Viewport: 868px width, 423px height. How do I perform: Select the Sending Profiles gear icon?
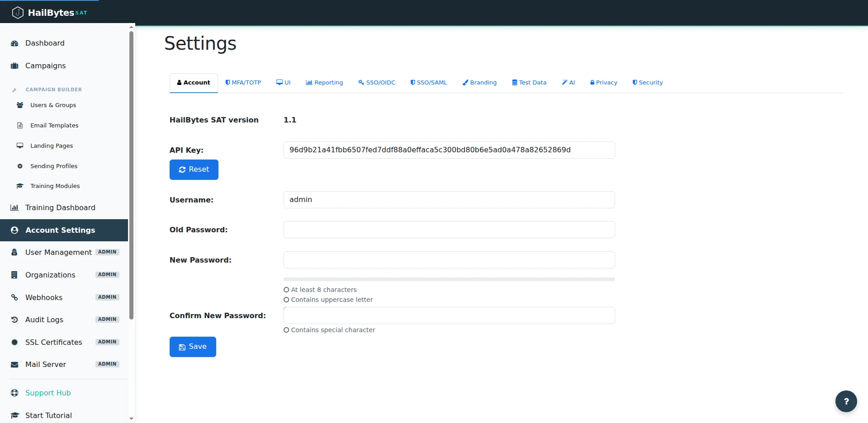tap(19, 166)
